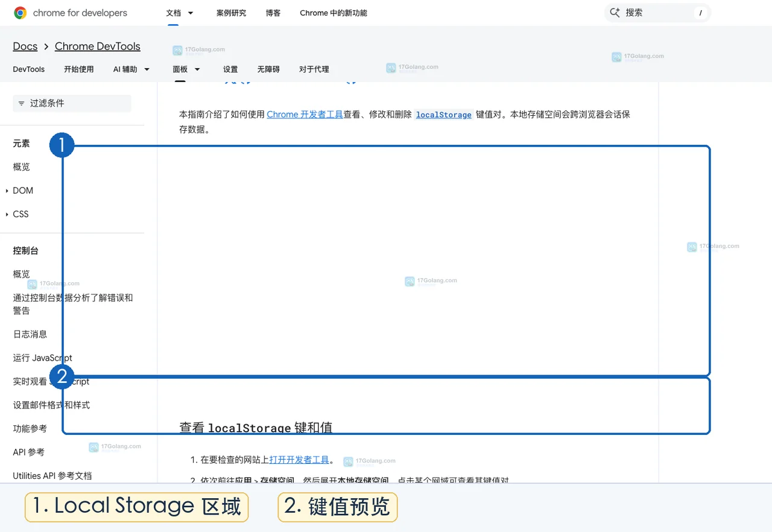772x532 pixels.
Task: Click the 控制台 sidebar section heading
Action: tap(25, 251)
